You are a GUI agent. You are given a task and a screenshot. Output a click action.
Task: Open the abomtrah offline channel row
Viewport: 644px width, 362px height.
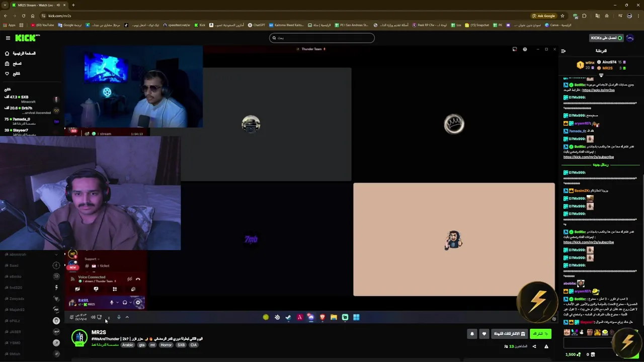(x=31, y=254)
